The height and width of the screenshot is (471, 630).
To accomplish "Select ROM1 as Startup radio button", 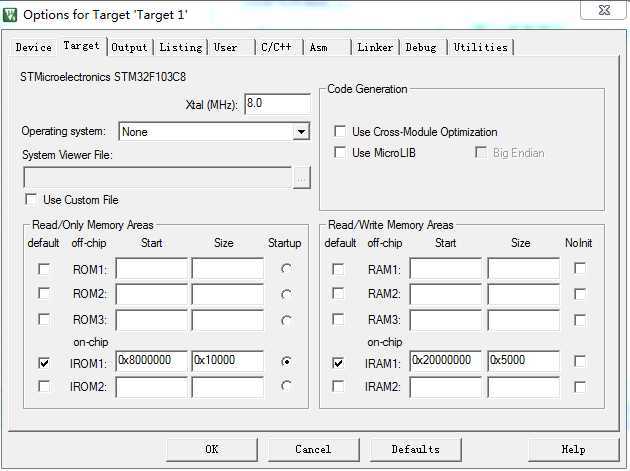I will tap(286, 268).
